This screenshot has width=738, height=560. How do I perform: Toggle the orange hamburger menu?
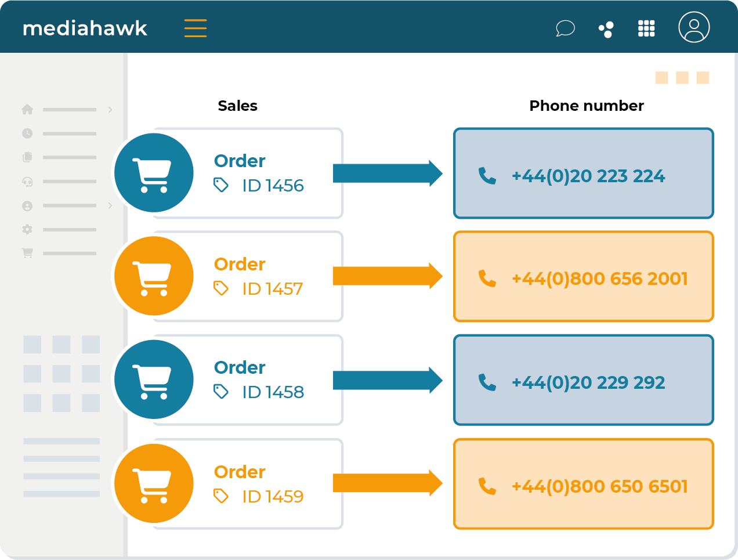(196, 28)
